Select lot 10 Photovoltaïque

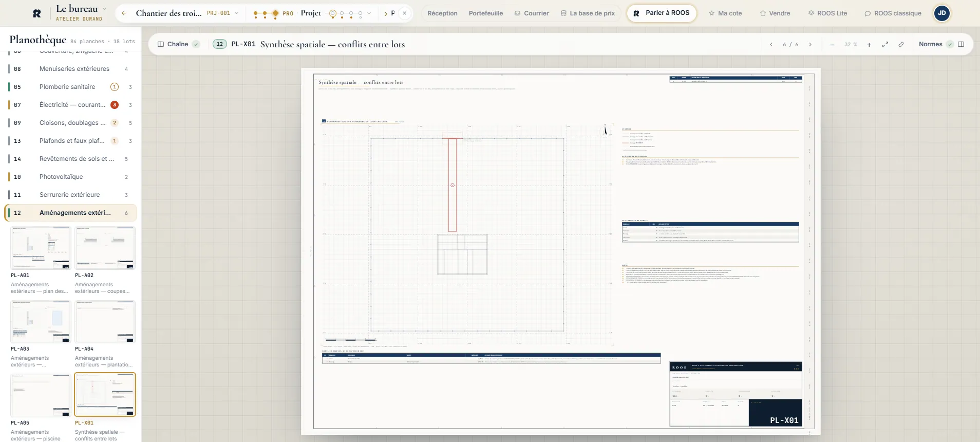(71, 177)
